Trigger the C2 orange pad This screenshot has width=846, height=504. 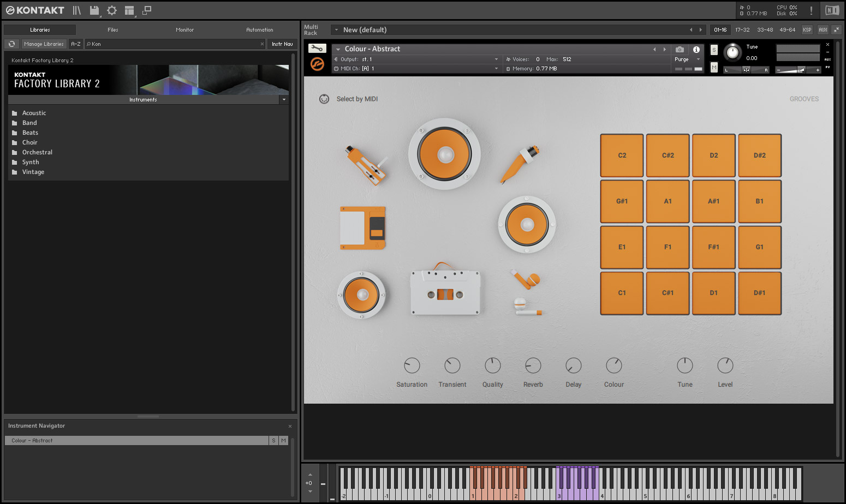click(622, 155)
